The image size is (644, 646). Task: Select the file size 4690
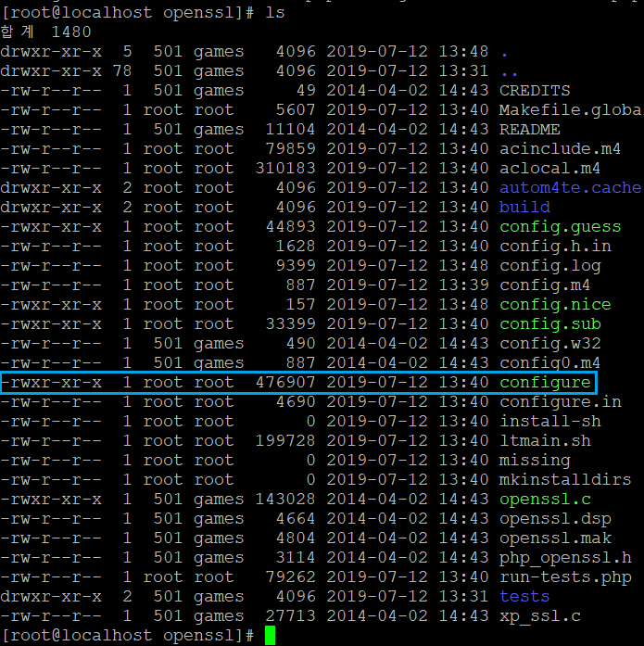tap(296, 402)
